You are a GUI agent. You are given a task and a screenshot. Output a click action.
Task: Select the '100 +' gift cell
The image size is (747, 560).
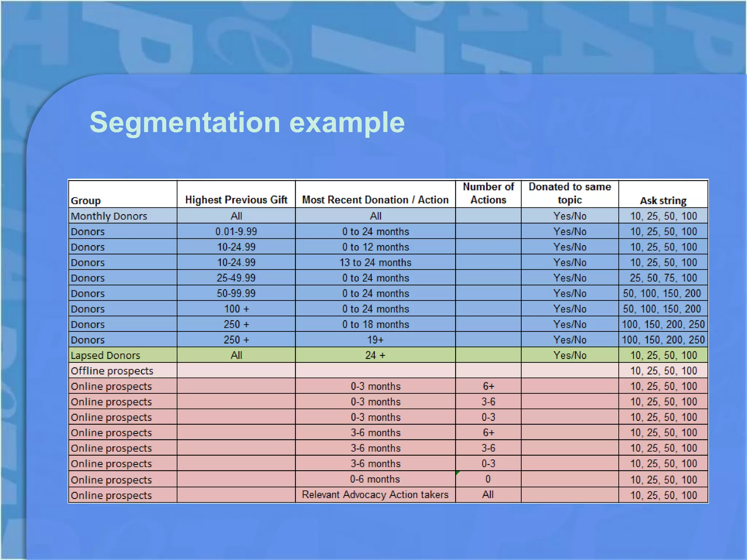coord(236,309)
